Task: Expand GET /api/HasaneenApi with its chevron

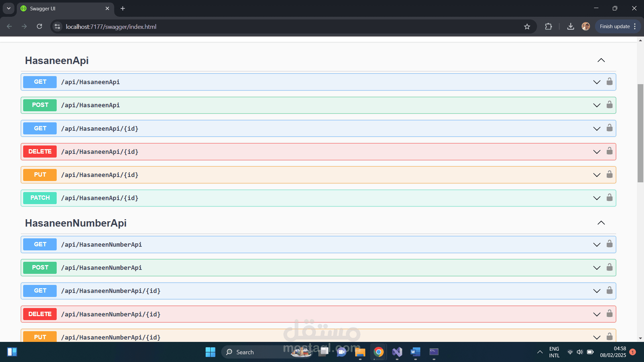Action: (x=597, y=82)
